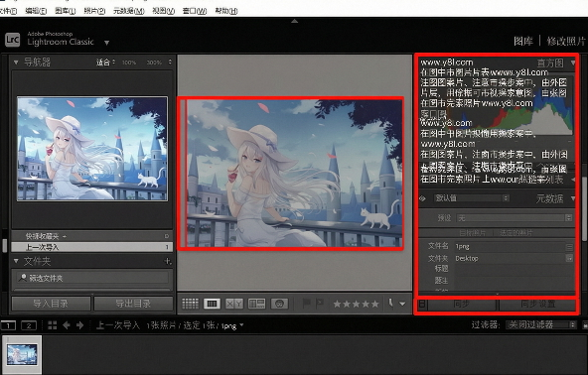Image resolution: width=588 pixels, height=375 pixels.
Task: Open filmstrip source path dropdown
Action: pos(241,325)
